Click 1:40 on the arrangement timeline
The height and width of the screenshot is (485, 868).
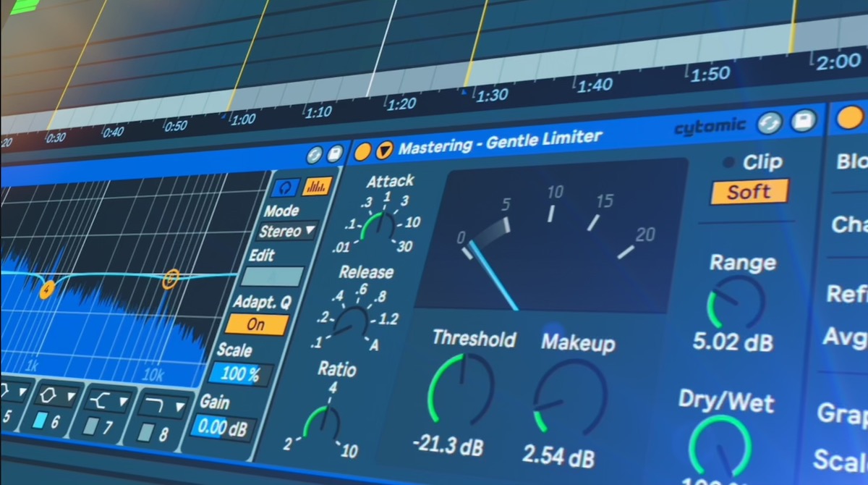pyautogui.click(x=595, y=85)
